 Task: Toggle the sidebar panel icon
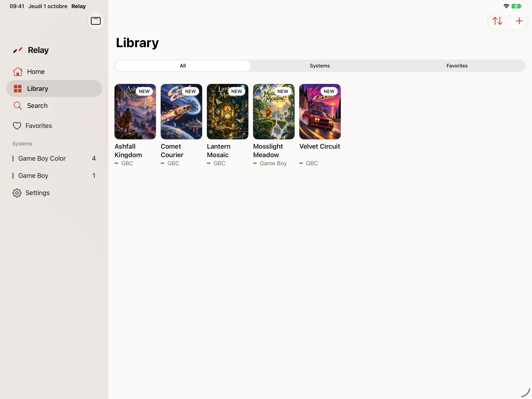(96, 21)
